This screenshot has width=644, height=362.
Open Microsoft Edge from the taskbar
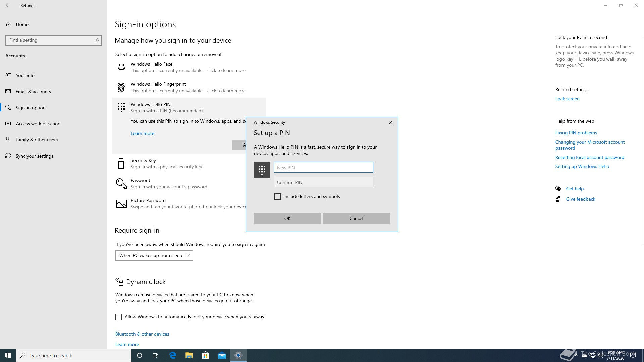pyautogui.click(x=173, y=355)
